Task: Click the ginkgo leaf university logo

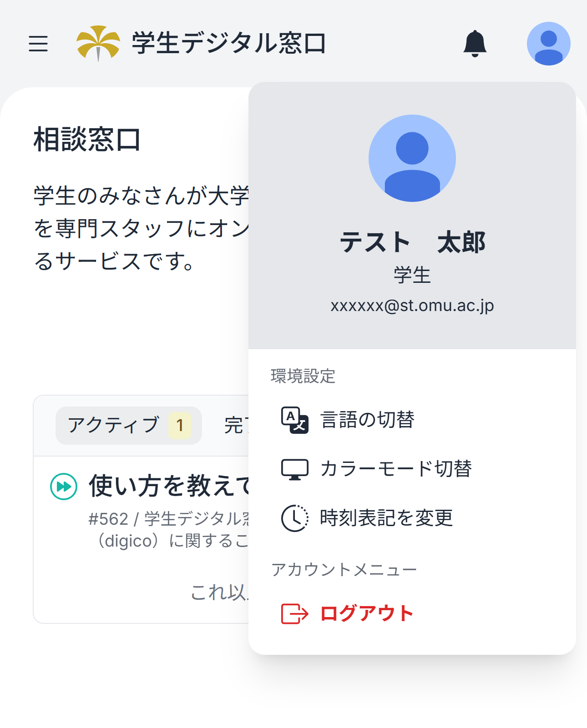Action: click(98, 43)
